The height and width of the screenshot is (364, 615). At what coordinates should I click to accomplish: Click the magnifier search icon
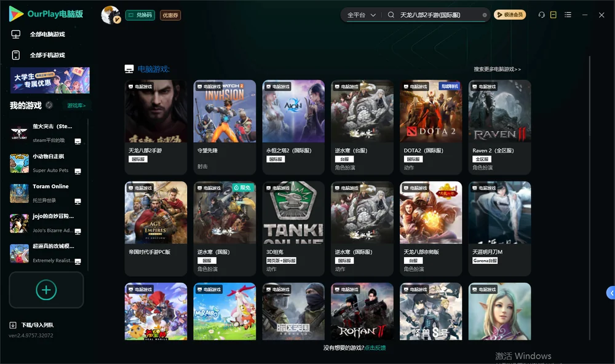pyautogui.click(x=391, y=15)
